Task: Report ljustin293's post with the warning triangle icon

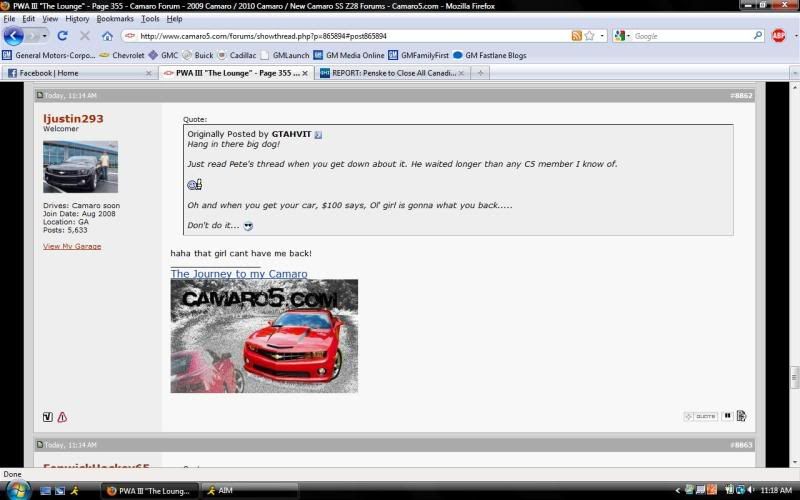Action: pos(62,417)
